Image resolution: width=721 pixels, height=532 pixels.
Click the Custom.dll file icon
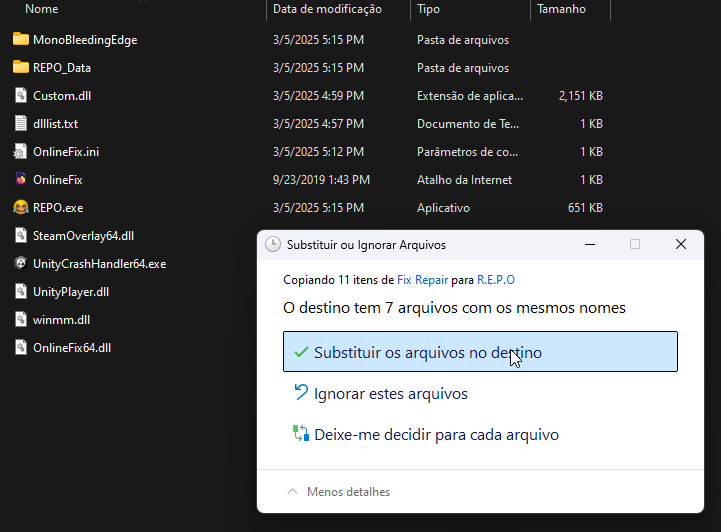pyautogui.click(x=21, y=96)
